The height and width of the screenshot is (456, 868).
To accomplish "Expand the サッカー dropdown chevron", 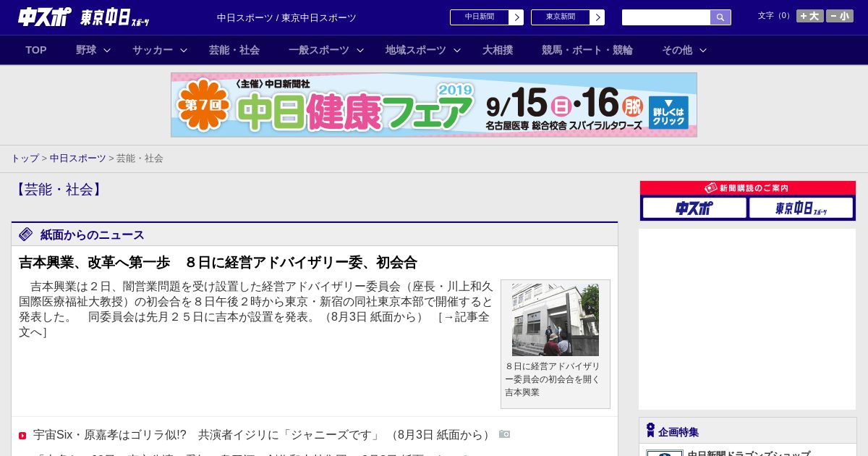I will pyautogui.click(x=184, y=50).
